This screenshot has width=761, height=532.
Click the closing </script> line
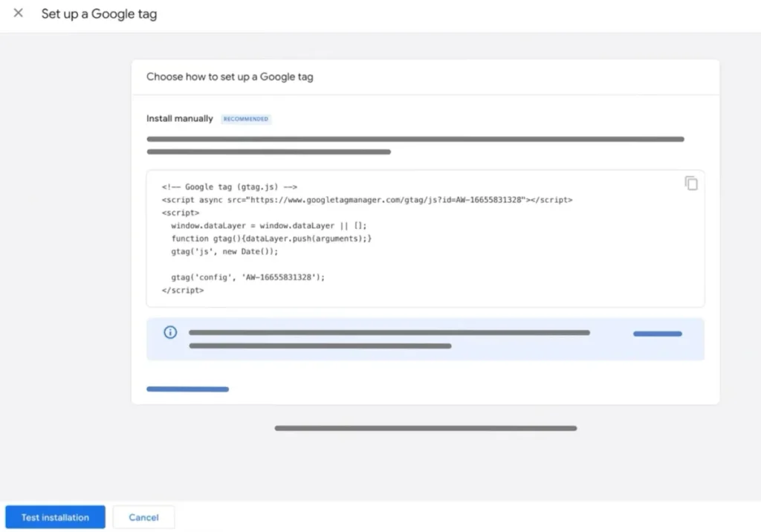click(183, 291)
